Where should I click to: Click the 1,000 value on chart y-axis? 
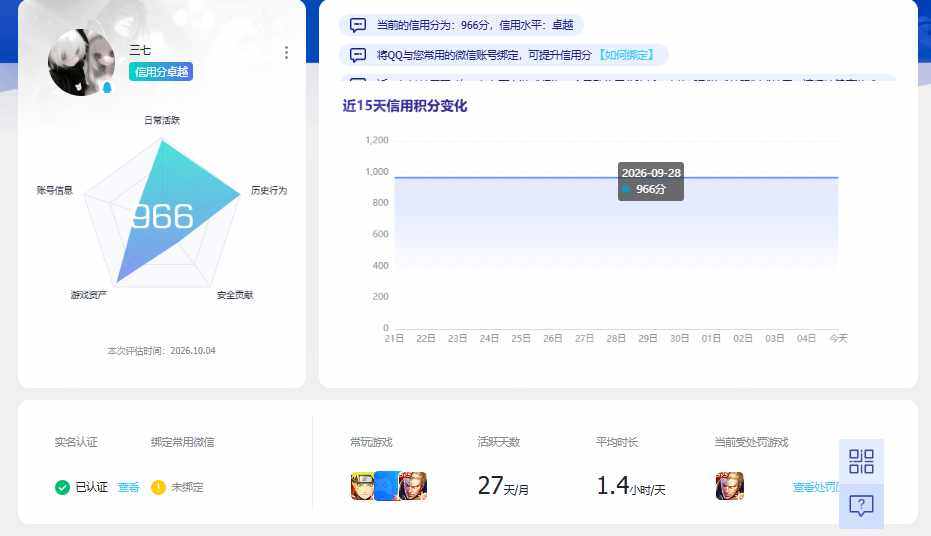(377, 172)
